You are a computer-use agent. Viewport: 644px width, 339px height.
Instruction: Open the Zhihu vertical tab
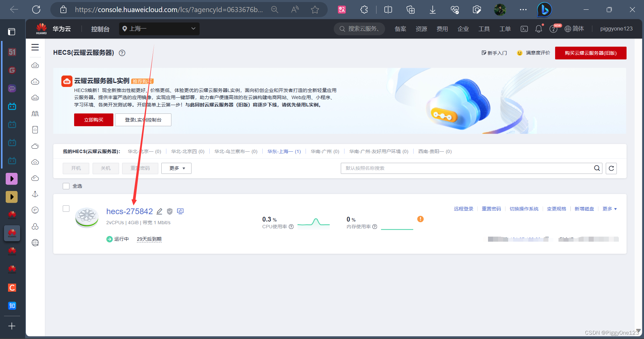(12, 306)
